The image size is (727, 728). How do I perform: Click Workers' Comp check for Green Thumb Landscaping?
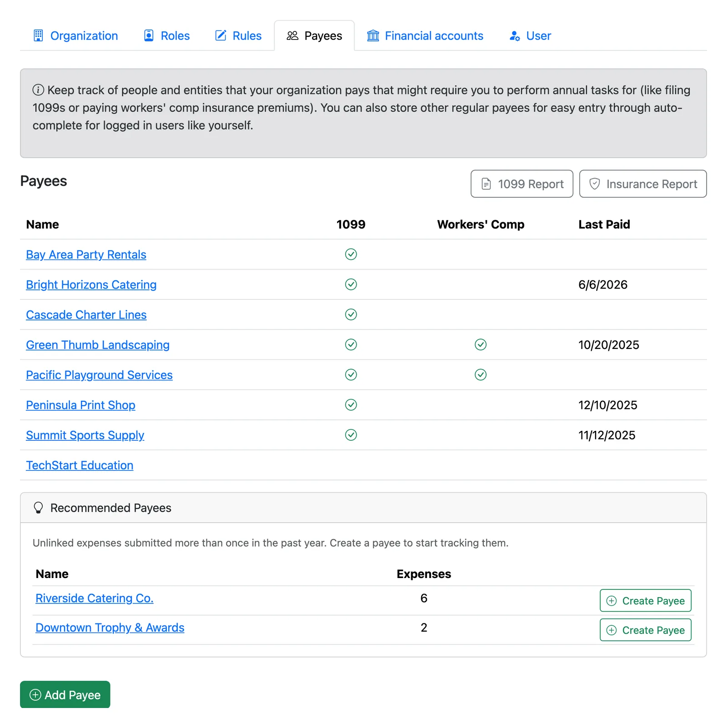(481, 344)
